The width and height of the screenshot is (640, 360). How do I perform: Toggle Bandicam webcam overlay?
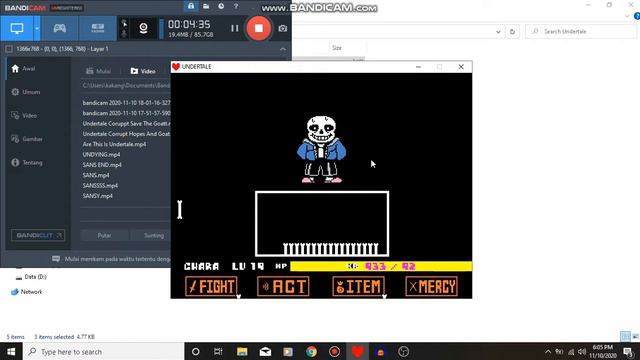click(143, 28)
